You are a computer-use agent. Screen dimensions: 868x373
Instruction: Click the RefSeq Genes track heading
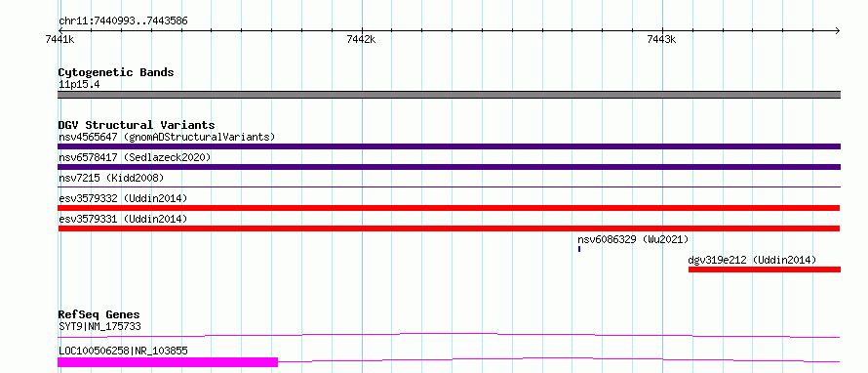pyautogui.click(x=99, y=314)
